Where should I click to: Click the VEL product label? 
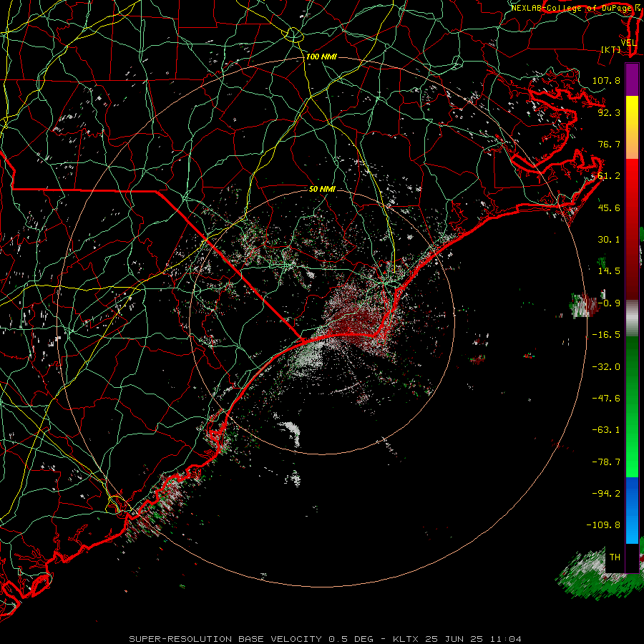tap(628, 43)
